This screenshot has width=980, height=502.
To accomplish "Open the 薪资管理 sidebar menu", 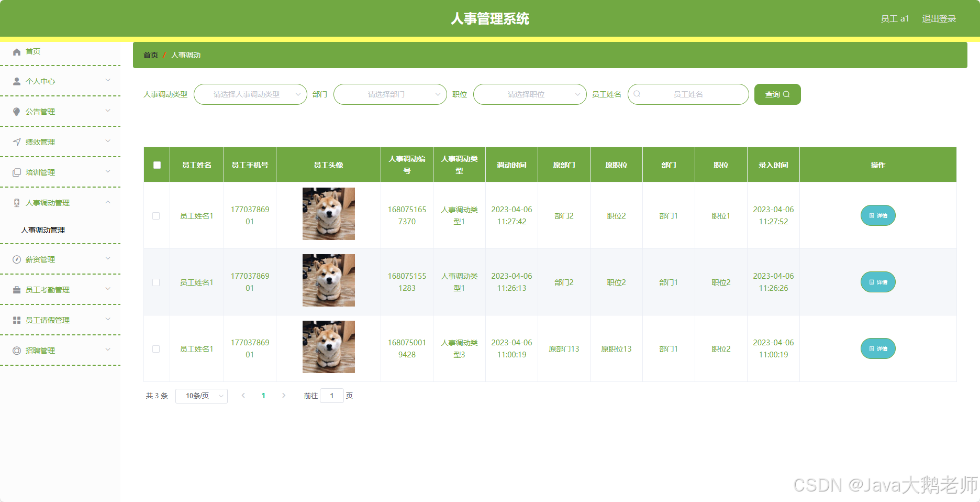I will [x=60, y=259].
